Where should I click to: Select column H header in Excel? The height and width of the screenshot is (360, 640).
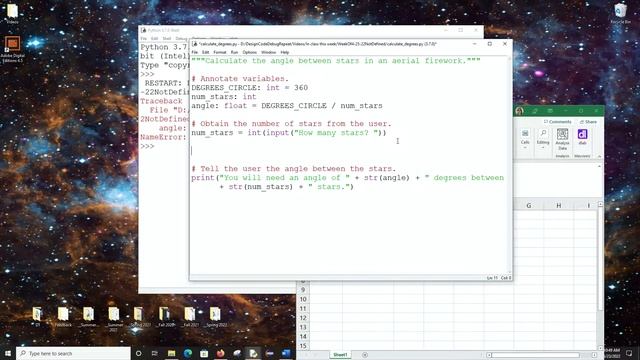[x=558, y=205]
